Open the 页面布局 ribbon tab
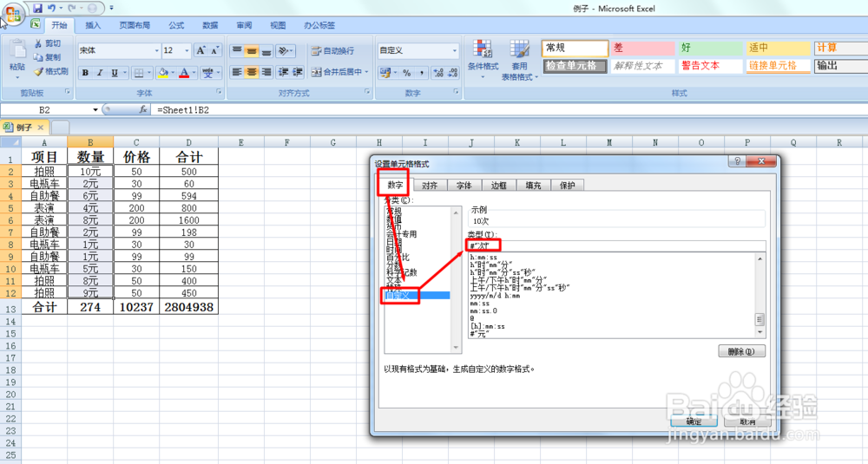 135,25
